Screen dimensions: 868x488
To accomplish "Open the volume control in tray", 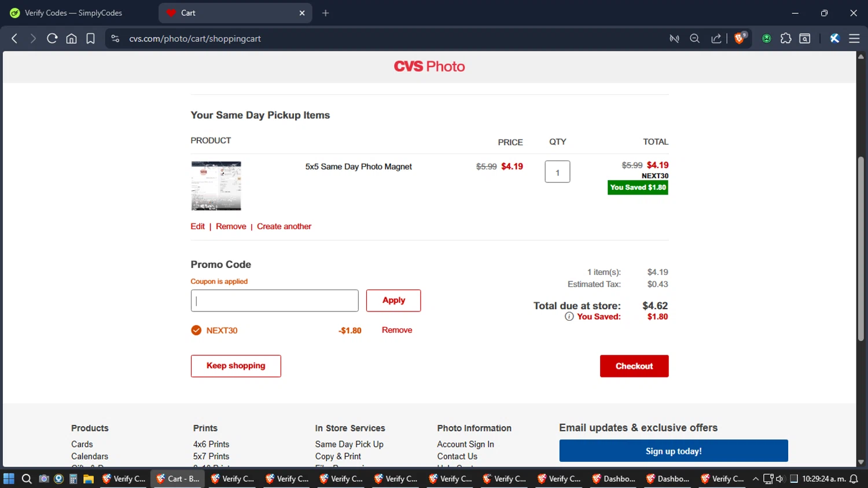I will [x=779, y=479].
